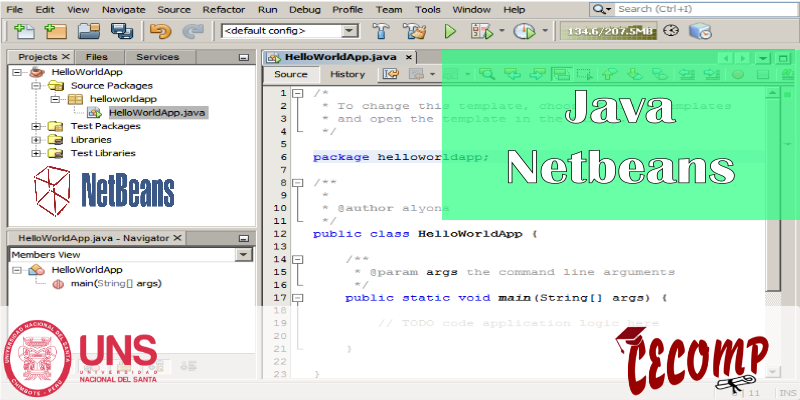Screen dimensions: 800x400
Task: Select main(String[] args) in Navigator
Action: [x=116, y=284]
